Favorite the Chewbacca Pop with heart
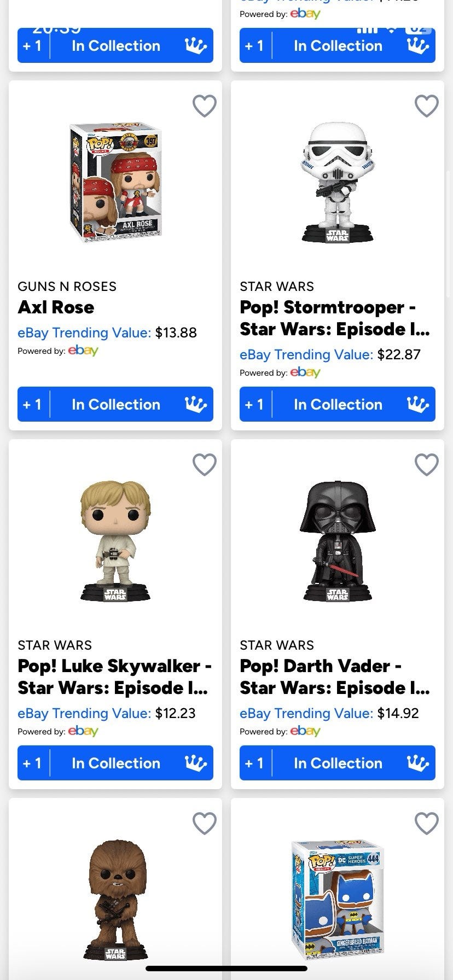 (x=205, y=824)
